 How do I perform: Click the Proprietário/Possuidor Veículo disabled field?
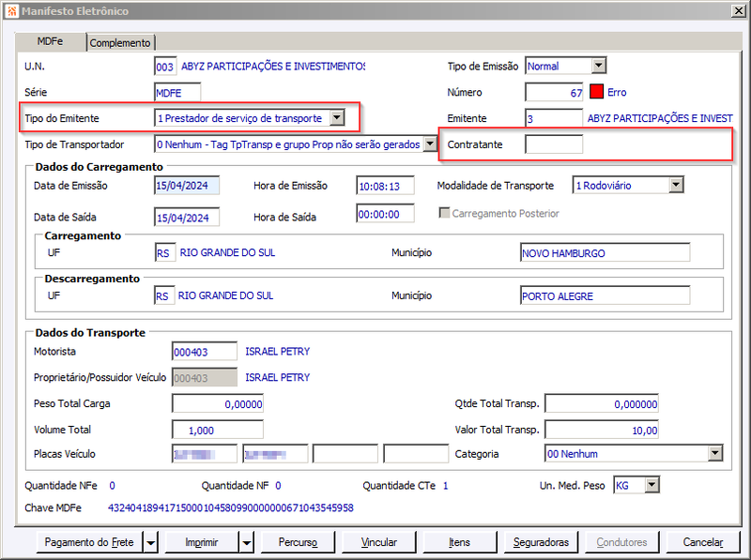[x=205, y=378]
